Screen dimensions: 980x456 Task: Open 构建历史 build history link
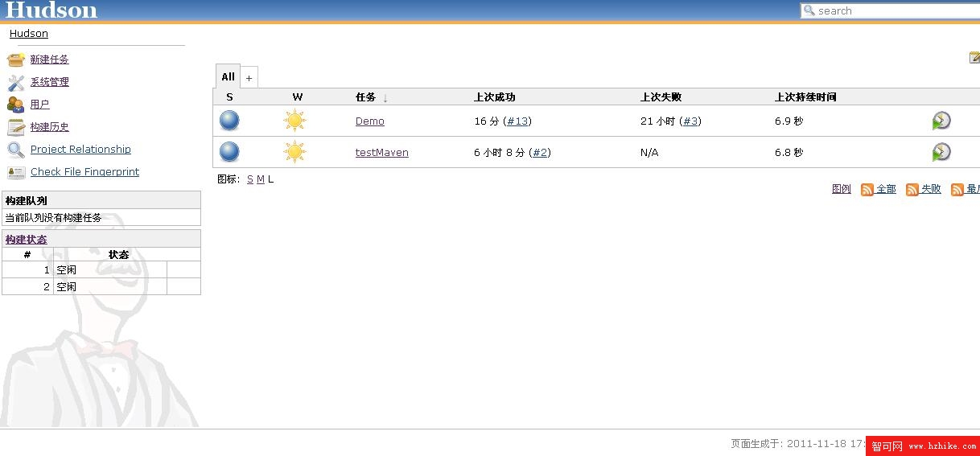point(50,127)
